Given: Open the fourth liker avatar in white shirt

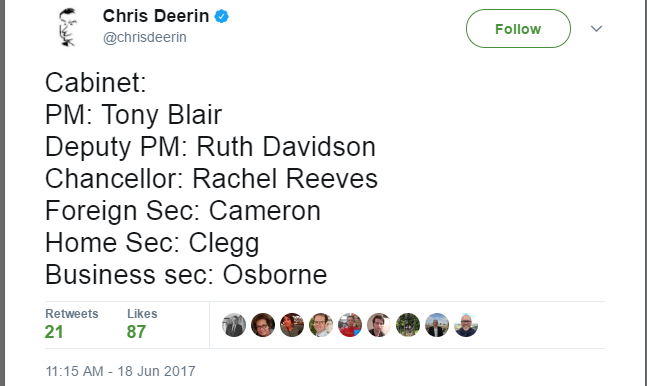Looking at the screenshot, I should (321, 325).
